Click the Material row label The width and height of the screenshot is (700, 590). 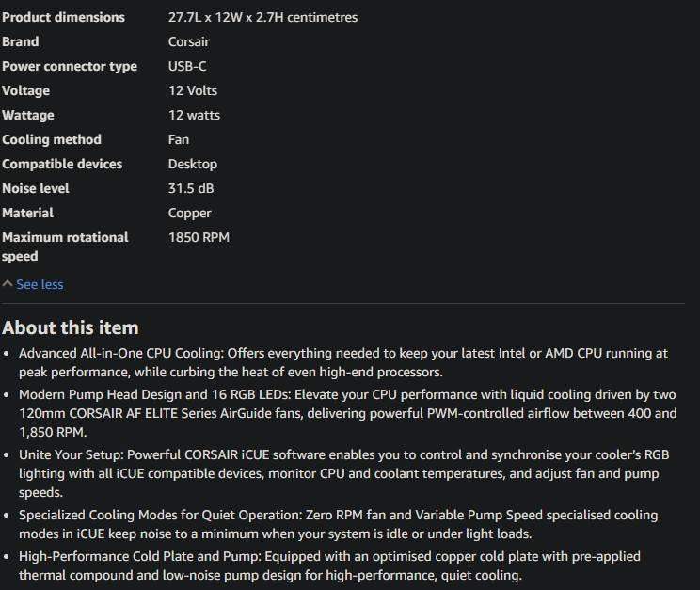click(28, 213)
